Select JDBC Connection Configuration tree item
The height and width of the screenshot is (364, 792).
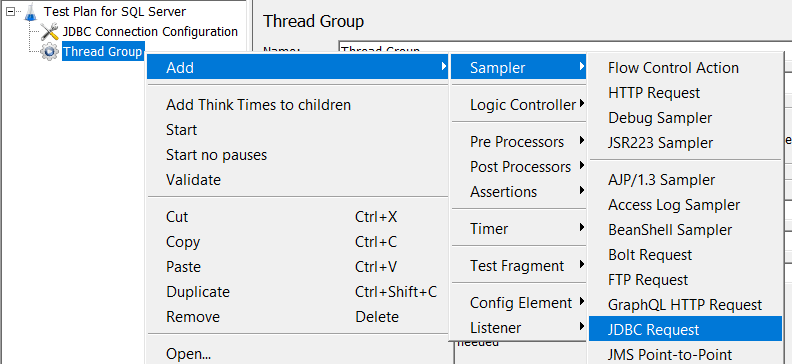[150, 32]
